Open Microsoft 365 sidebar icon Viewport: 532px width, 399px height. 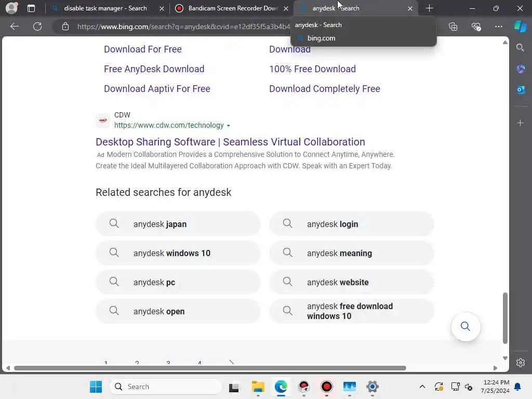[521, 69]
